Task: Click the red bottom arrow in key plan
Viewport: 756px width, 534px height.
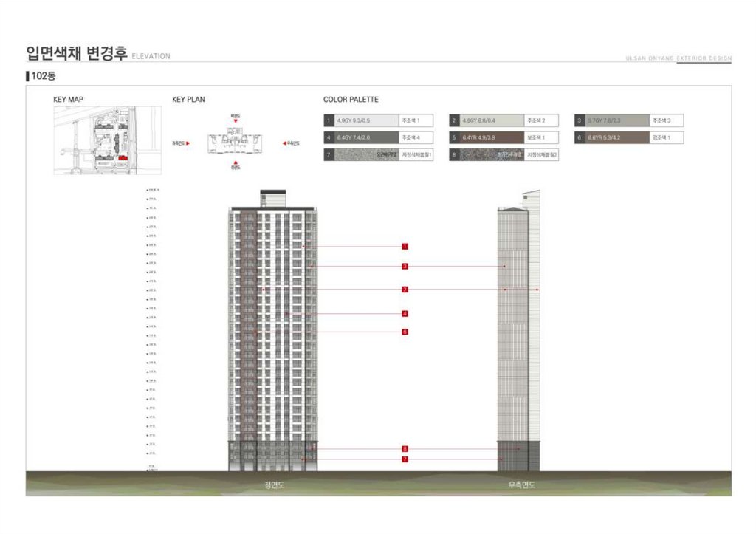Action: point(236,163)
